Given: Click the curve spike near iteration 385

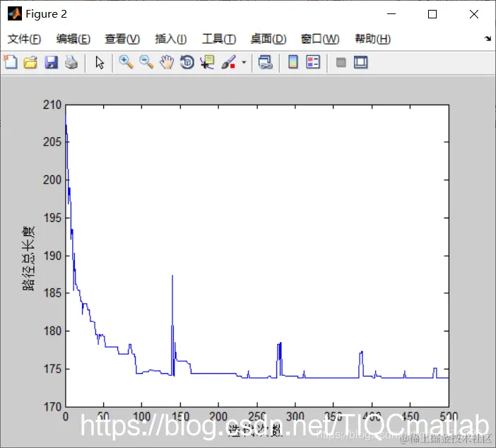Looking at the screenshot, I should (361, 353).
